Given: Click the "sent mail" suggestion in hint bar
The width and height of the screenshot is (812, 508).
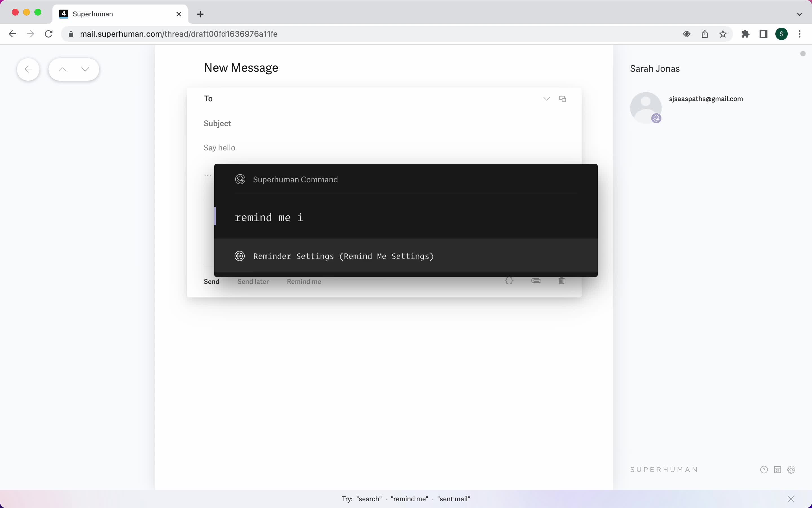Looking at the screenshot, I should 453,499.
